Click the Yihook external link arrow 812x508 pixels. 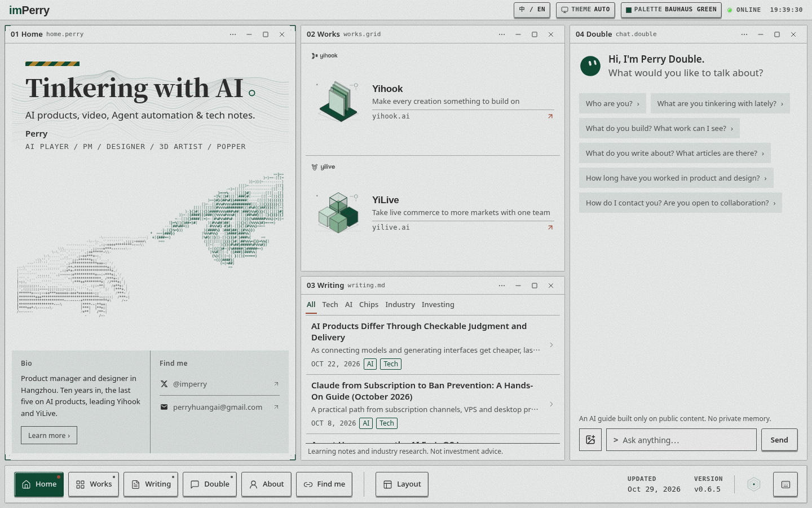point(550,116)
